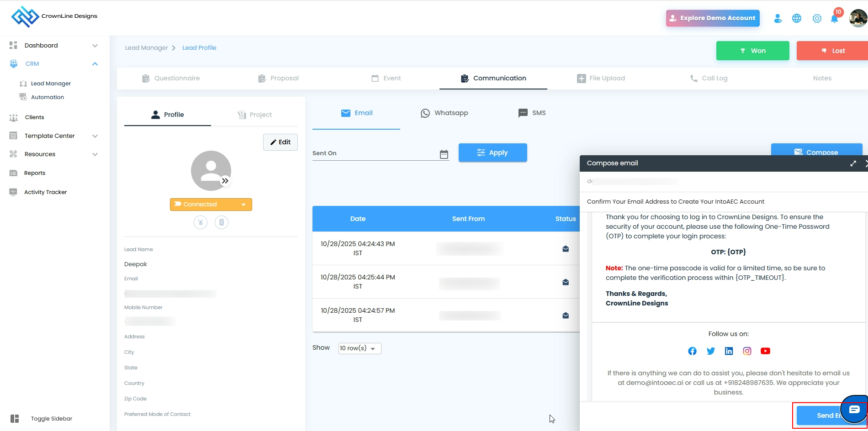The width and height of the screenshot is (868, 431).
Task: Select the Email communication tab
Action: [357, 113]
